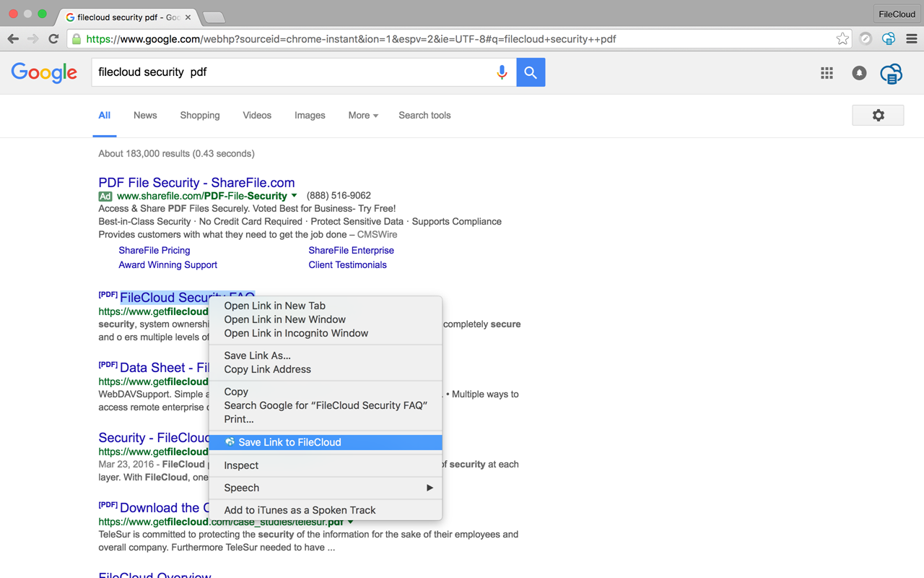
Task: Open the Chrome hamburger menu
Action: point(911,38)
